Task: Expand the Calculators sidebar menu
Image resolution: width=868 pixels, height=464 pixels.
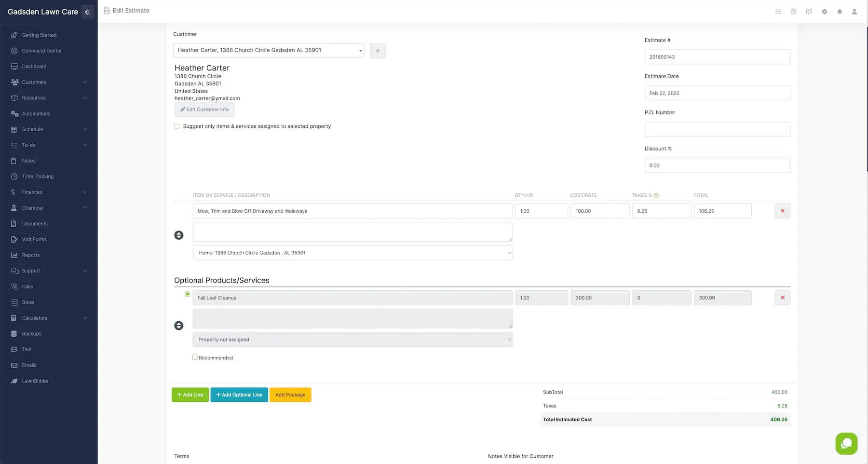Action: [85, 318]
